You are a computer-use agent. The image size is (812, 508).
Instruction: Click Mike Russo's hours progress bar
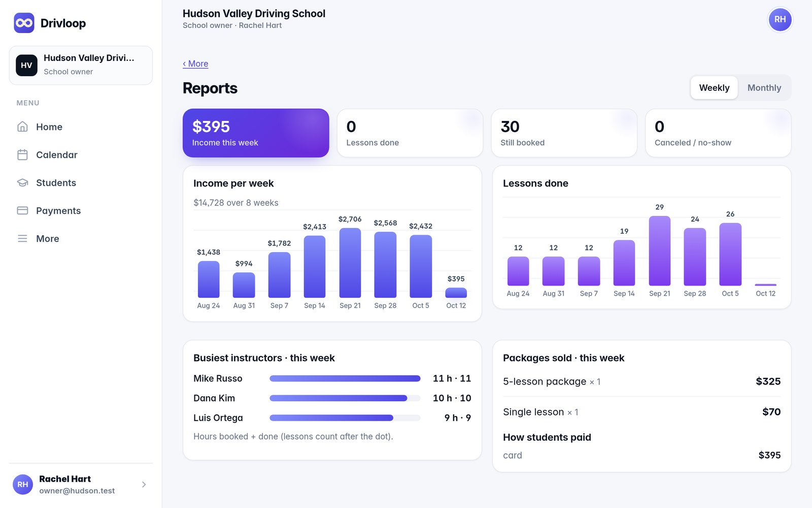click(x=345, y=378)
